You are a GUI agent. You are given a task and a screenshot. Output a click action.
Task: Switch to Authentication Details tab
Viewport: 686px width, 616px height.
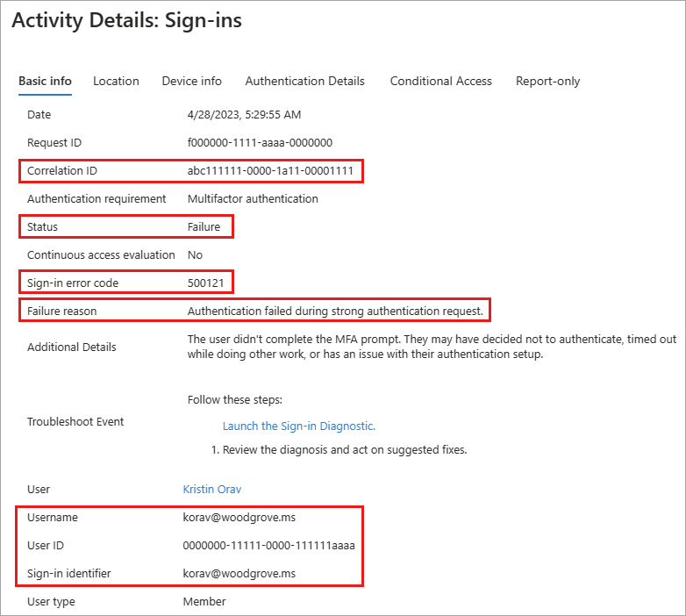[x=304, y=81]
